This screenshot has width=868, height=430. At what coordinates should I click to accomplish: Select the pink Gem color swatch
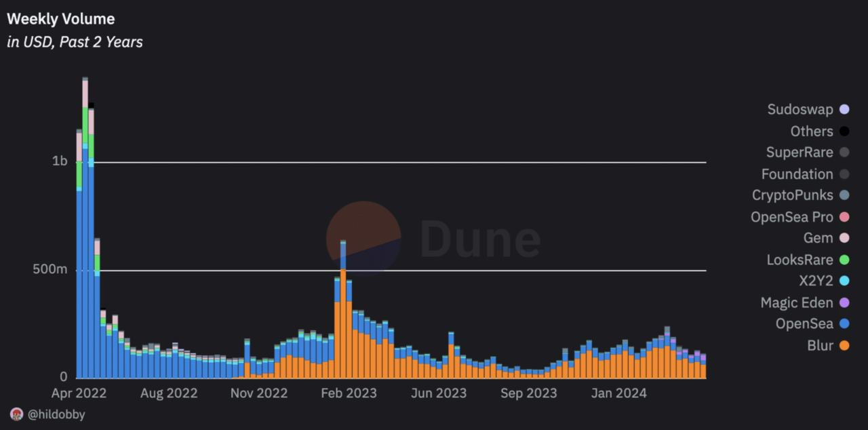tap(844, 238)
